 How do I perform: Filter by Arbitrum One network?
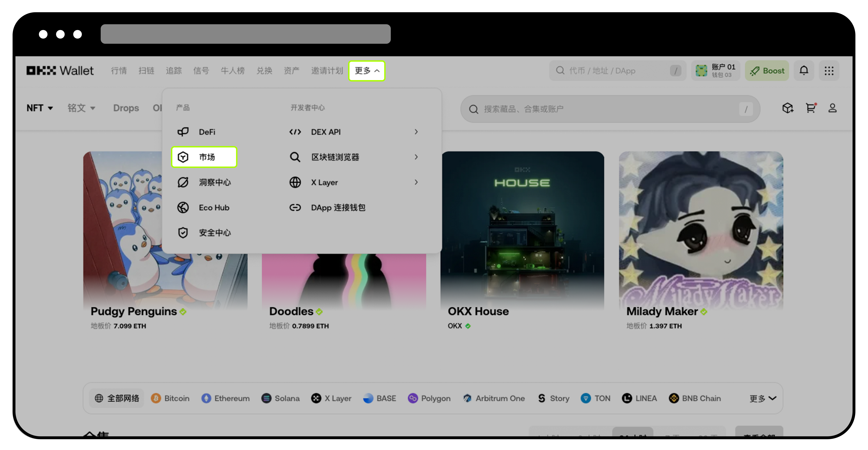494,398
